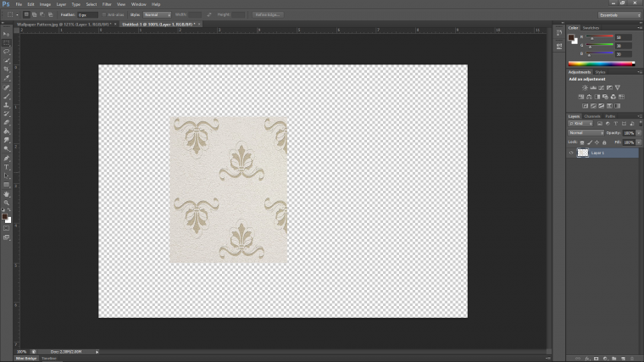Open the tool preset picker arrow
This screenshot has height=362, width=644.
[17, 14]
